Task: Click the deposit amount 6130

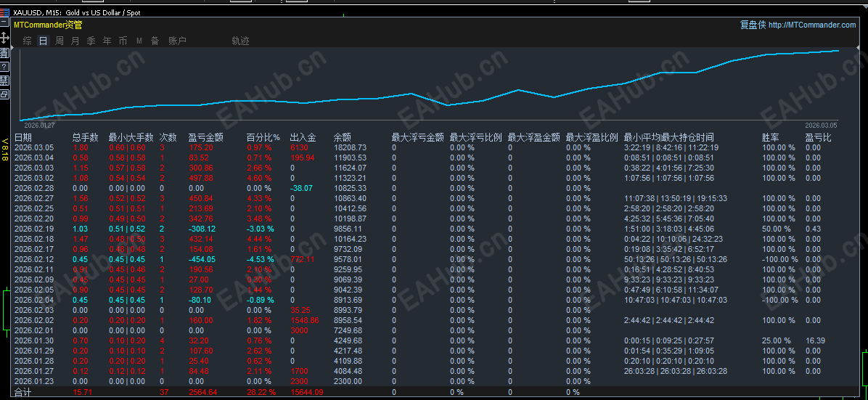Action: [x=299, y=147]
